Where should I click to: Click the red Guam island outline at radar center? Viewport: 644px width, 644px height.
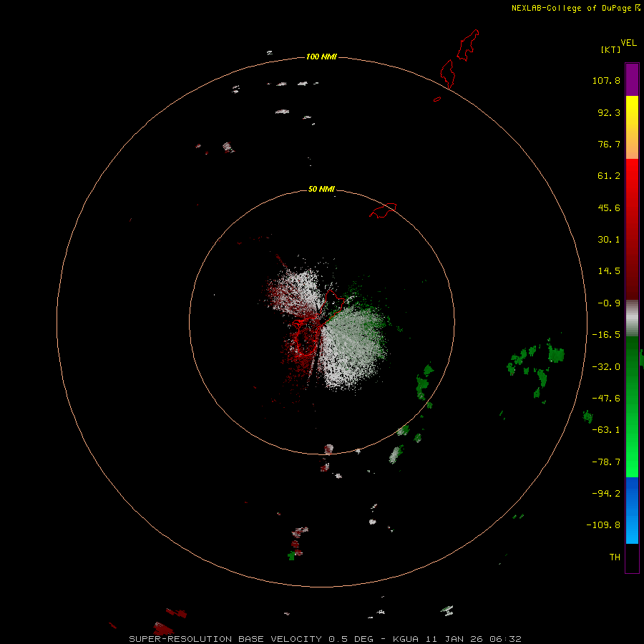[x=318, y=323]
